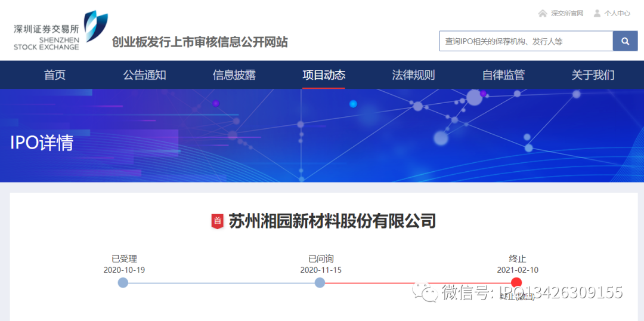Open the 信息披露 menu item
The height and width of the screenshot is (321, 644).
point(234,75)
